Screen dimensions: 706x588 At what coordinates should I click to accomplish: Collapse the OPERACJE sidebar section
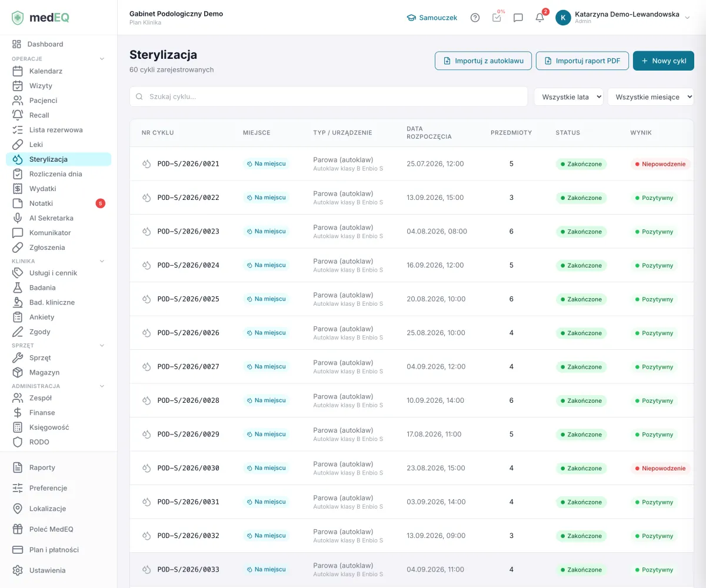point(102,59)
